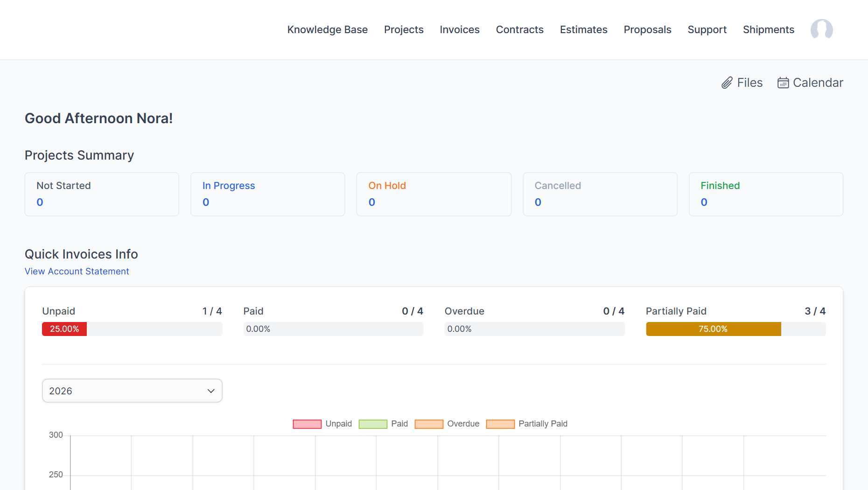Click the Partially Paid invoices label

coord(676,311)
